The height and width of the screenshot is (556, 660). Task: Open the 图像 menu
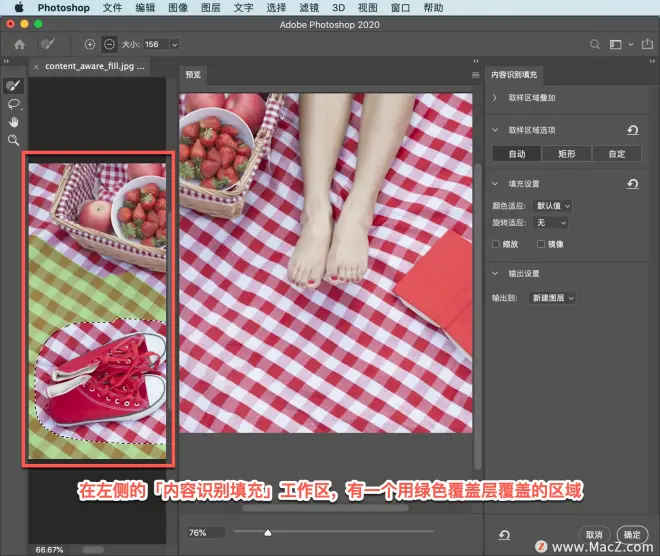tap(178, 8)
